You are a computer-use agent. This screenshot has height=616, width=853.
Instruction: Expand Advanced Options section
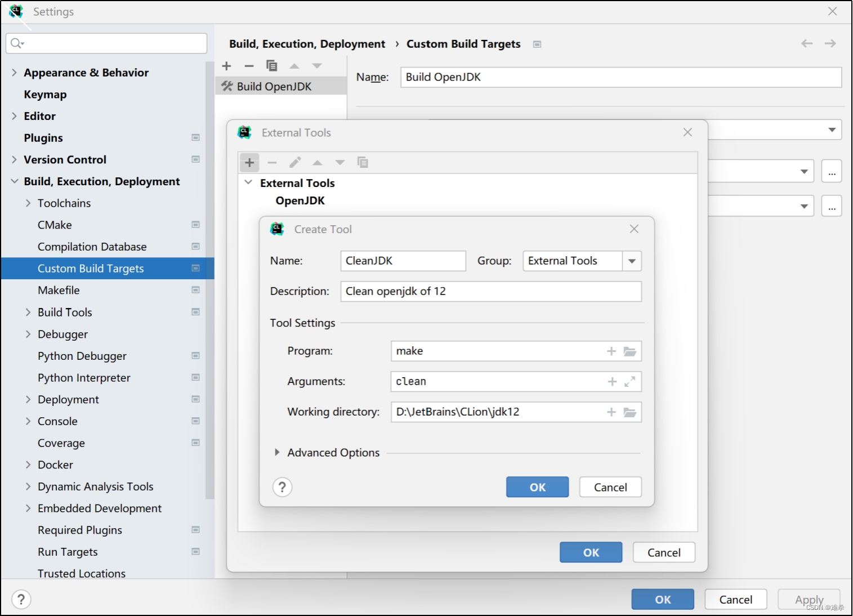tap(276, 453)
